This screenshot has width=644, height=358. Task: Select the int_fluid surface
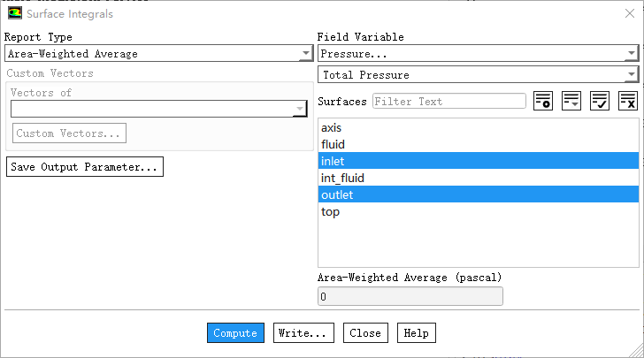point(343,178)
